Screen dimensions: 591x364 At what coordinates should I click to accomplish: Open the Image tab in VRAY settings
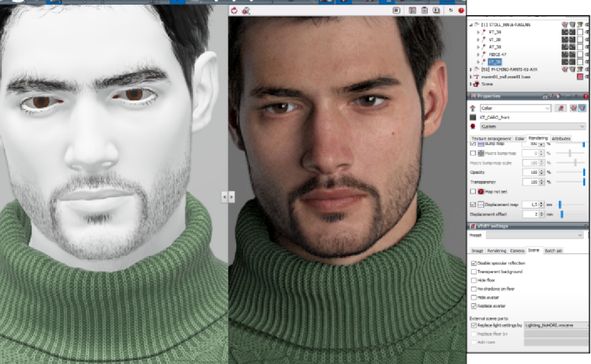(477, 251)
